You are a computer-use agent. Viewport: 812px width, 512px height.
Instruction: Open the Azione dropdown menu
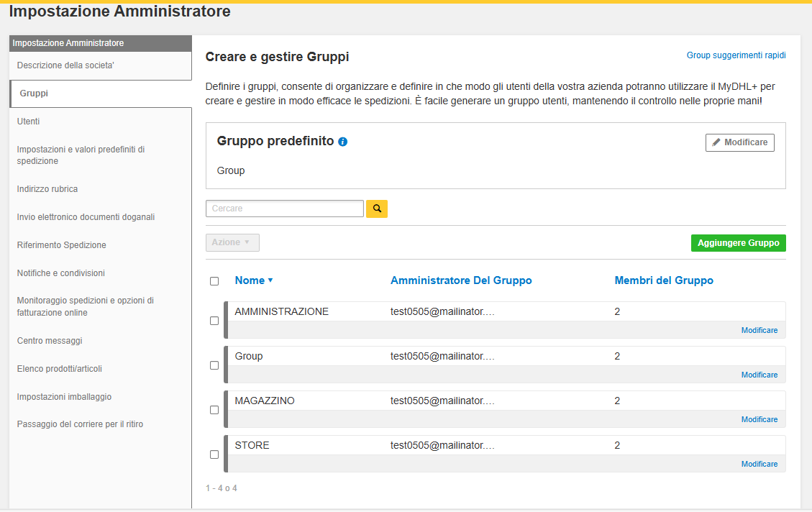pyautogui.click(x=232, y=242)
